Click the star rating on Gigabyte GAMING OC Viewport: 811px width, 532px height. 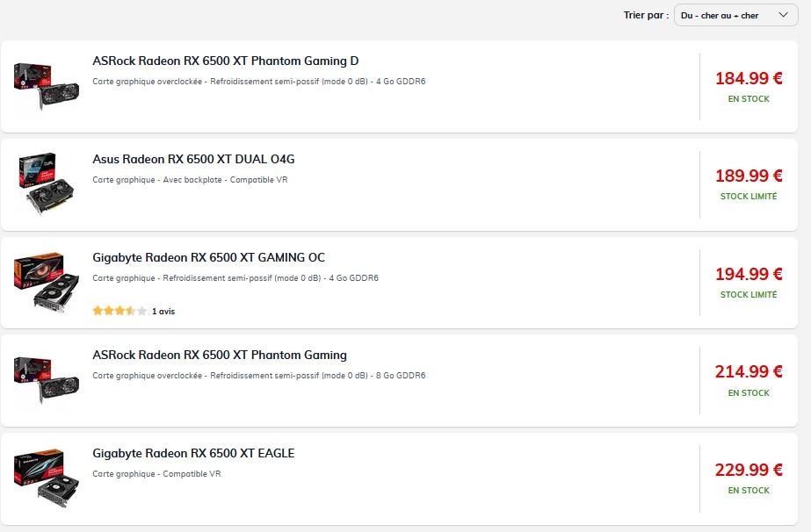point(119,311)
